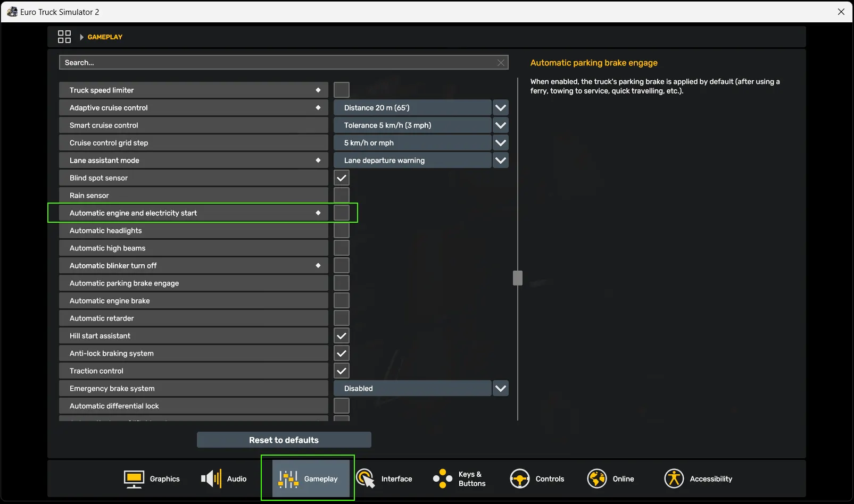Click the 5 km/h or mph value box
The image size is (854, 504).
[x=412, y=142]
